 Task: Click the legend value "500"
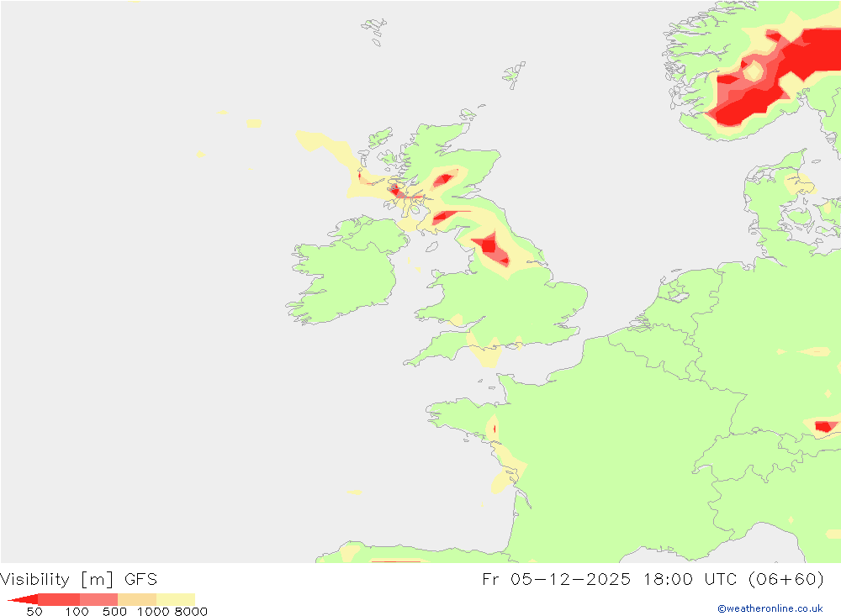[x=114, y=612]
